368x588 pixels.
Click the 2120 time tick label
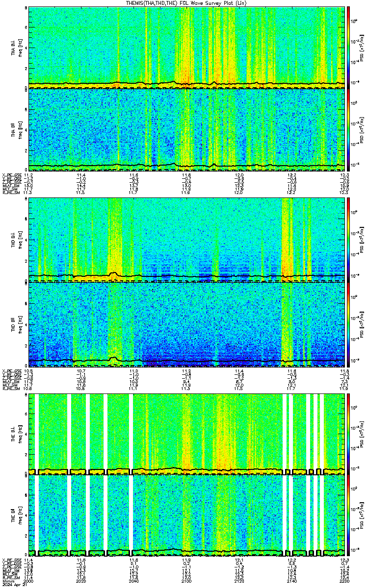coord(239,582)
